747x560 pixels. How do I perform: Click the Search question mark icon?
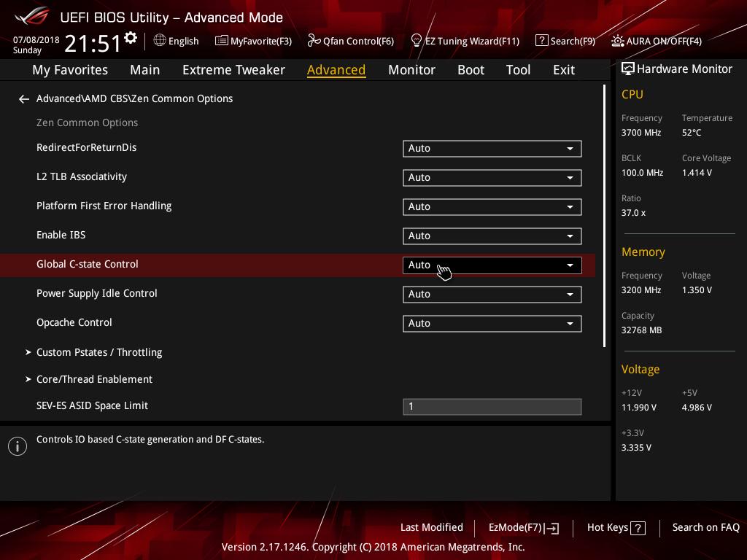(542, 41)
